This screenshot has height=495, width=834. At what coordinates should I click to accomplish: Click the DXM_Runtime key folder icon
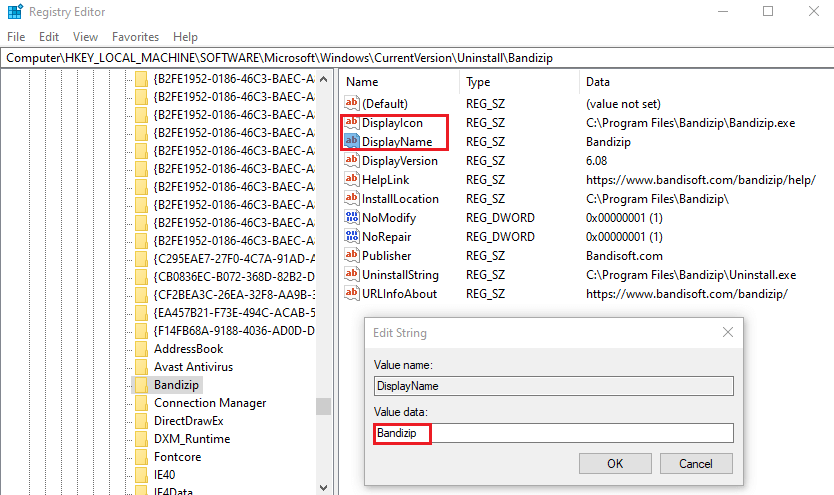[141, 439]
